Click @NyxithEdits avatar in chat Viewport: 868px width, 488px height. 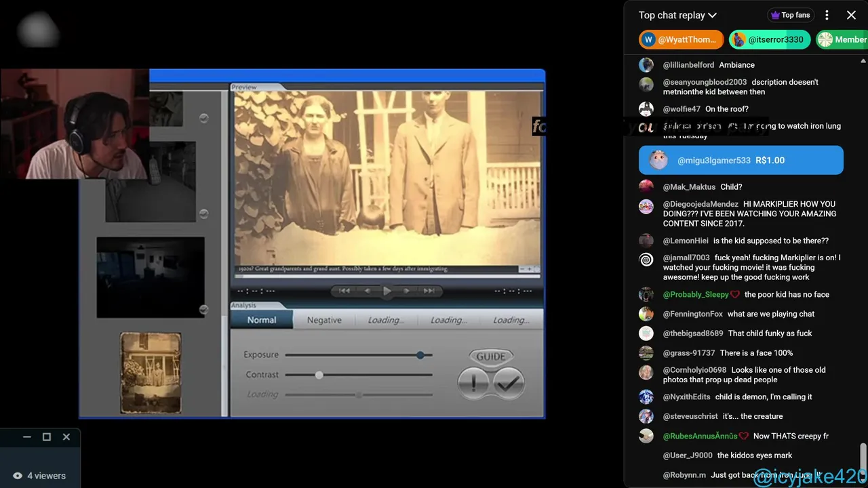coord(646,396)
